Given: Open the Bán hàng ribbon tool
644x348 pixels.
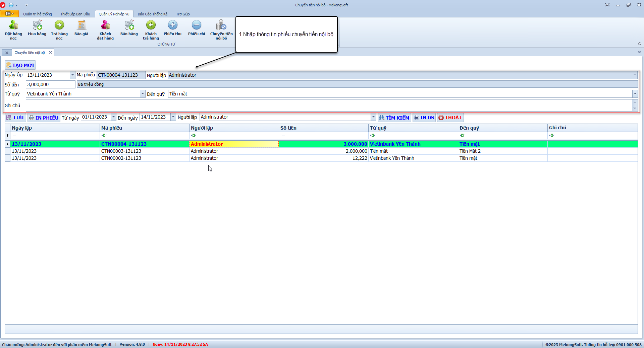Looking at the screenshot, I should 129,28.
